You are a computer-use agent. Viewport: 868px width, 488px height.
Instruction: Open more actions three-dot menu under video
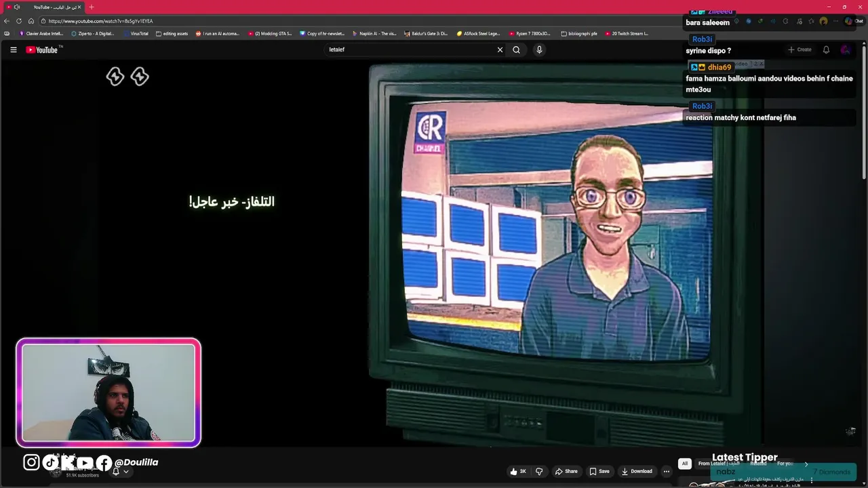(x=667, y=471)
